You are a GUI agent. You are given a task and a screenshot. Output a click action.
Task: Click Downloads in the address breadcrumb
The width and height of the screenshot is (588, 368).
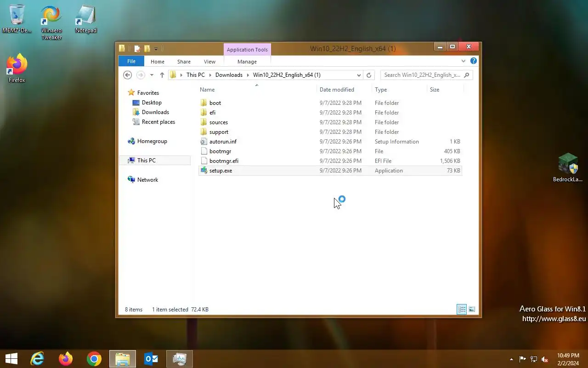click(x=229, y=75)
